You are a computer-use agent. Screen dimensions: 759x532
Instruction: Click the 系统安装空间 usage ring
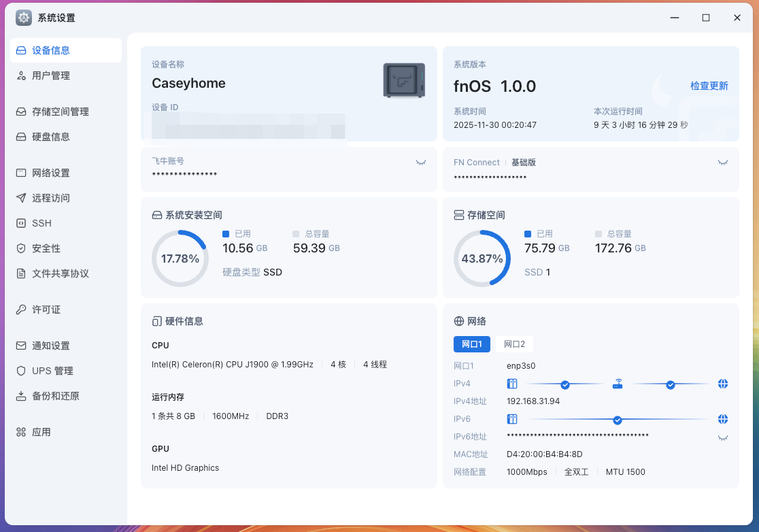(180, 259)
